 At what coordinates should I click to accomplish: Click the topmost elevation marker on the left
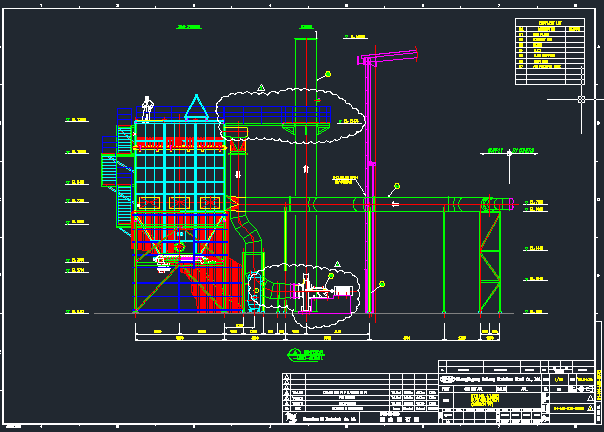[77, 120]
